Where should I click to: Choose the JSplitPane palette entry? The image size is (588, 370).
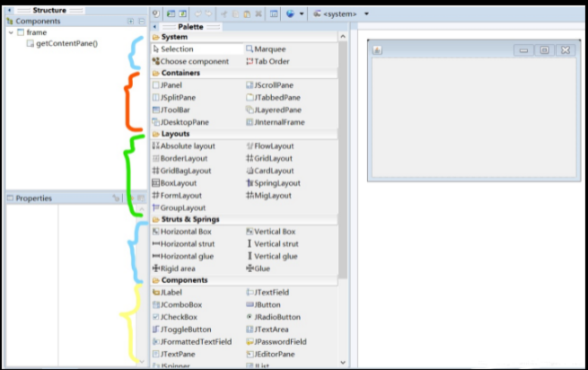174,98
